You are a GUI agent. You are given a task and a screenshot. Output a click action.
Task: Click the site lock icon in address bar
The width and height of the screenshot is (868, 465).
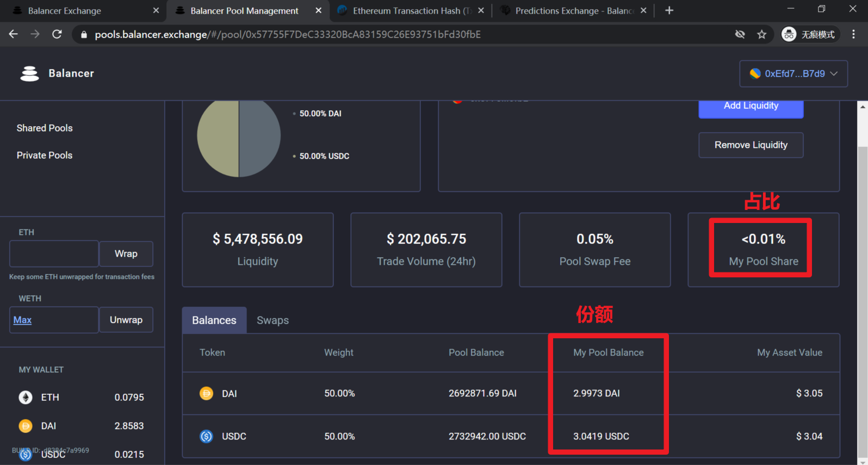[x=84, y=34]
